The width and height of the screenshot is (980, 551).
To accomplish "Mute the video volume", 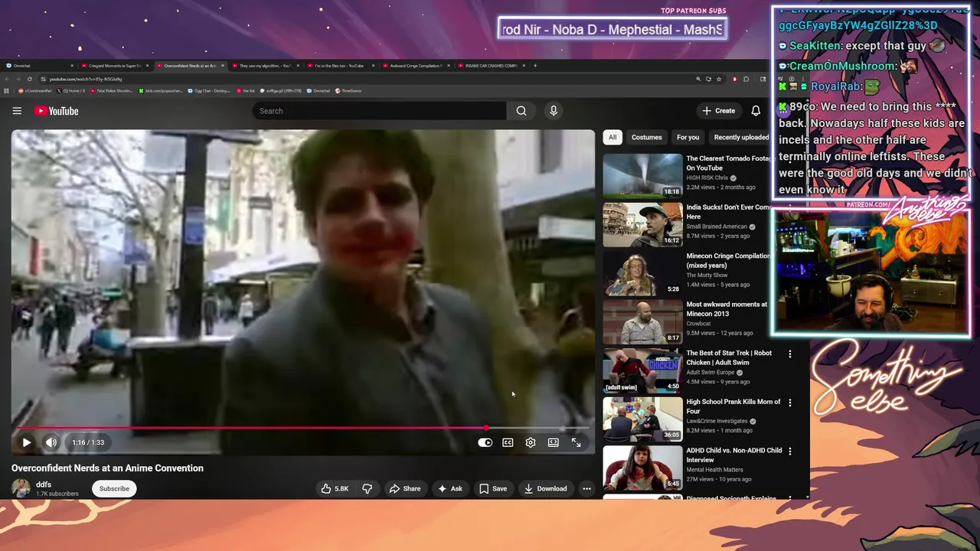I will tap(51, 442).
